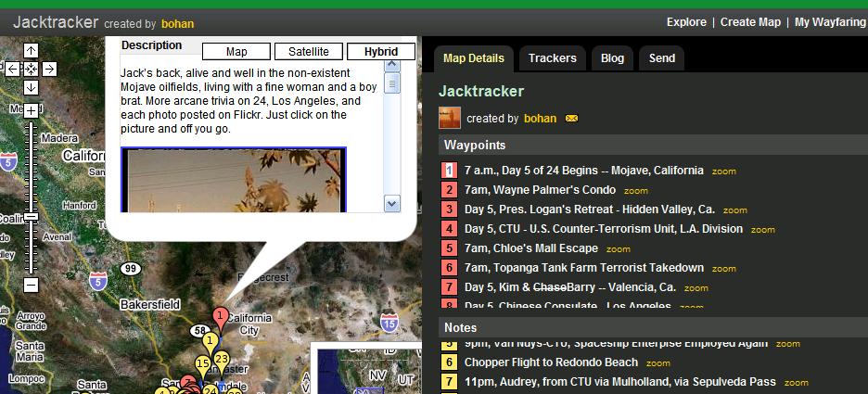868x394 pixels.
Task: Select '7 a.m., Day 5 of 24 Begins -- Mojave, California'
Action: point(584,171)
